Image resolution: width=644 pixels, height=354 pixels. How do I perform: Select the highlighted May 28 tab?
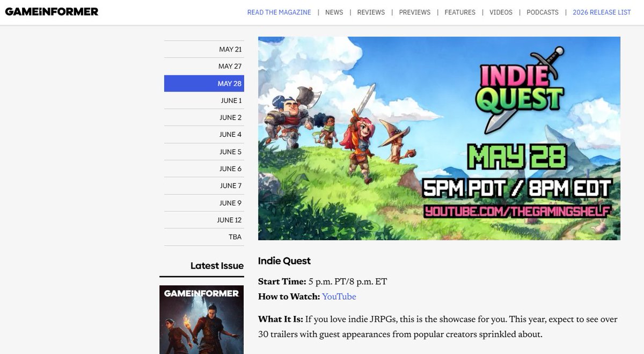pos(204,84)
